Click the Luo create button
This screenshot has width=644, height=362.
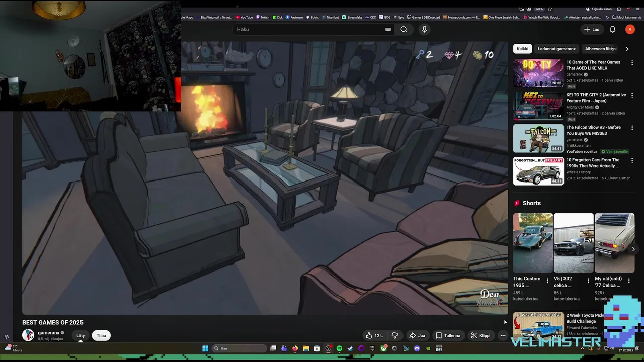coord(592,29)
